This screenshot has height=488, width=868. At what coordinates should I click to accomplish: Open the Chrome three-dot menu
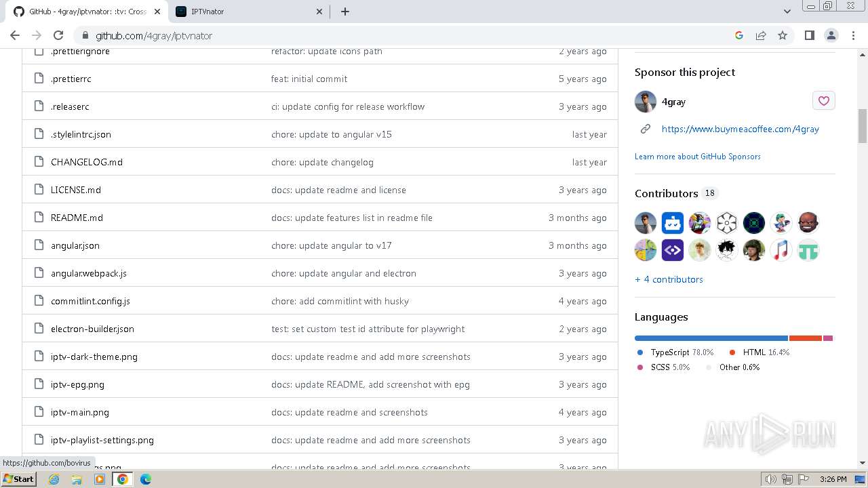[852, 35]
